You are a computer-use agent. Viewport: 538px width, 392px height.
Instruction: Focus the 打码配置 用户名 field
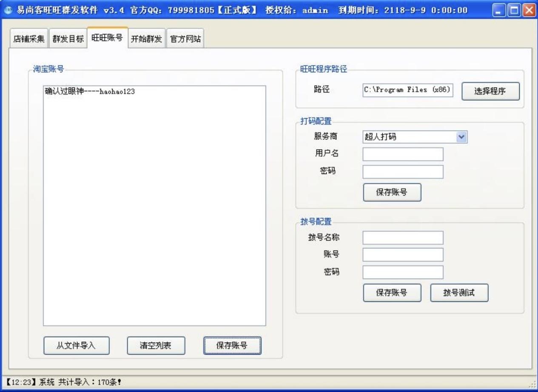[403, 154]
